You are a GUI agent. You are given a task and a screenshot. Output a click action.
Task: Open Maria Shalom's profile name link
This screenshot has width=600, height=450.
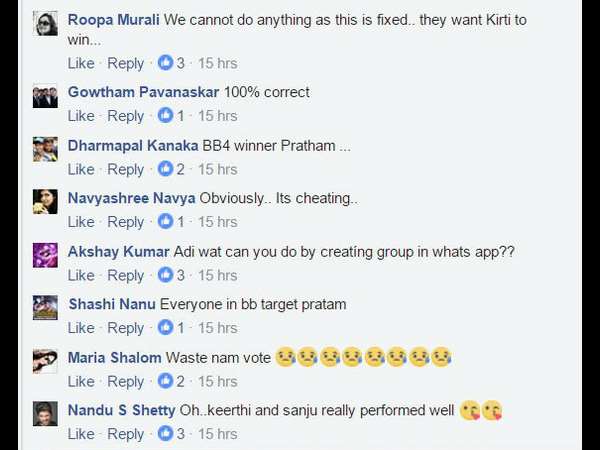(x=114, y=357)
